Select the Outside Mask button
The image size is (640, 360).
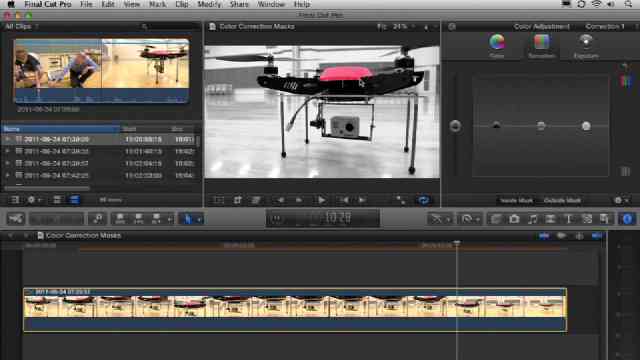(562, 200)
